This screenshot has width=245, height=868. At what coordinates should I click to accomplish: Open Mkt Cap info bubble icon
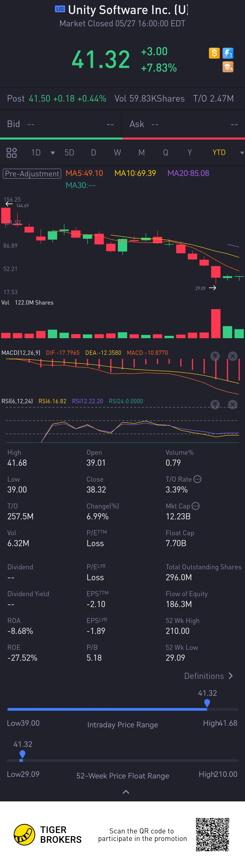(196, 506)
